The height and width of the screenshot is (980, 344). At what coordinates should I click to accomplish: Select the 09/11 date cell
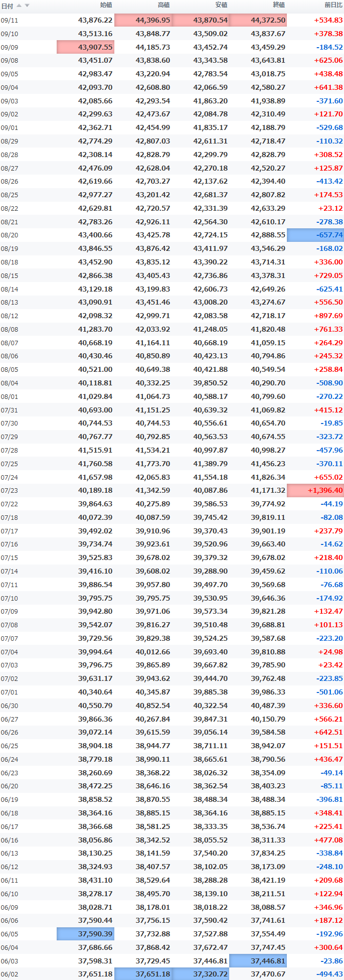[x=10, y=21]
